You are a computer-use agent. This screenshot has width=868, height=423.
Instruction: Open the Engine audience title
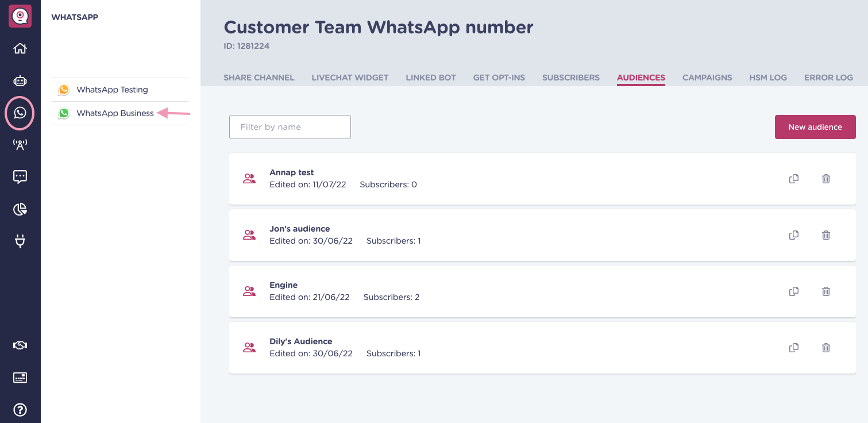coord(284,285)
